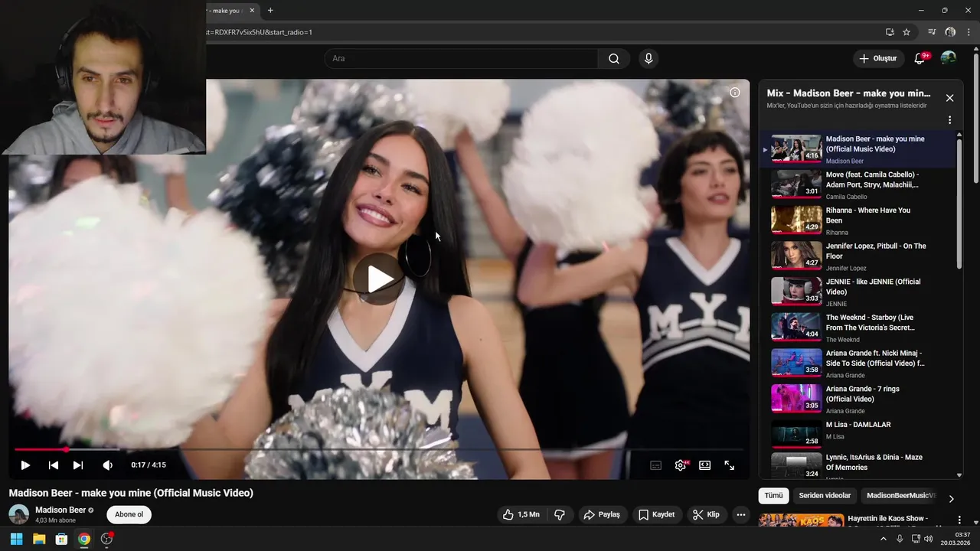Like the video (1,5 Mn)
Image resolution: width=980 pixels, height=551 pixels.
(521, 515)
